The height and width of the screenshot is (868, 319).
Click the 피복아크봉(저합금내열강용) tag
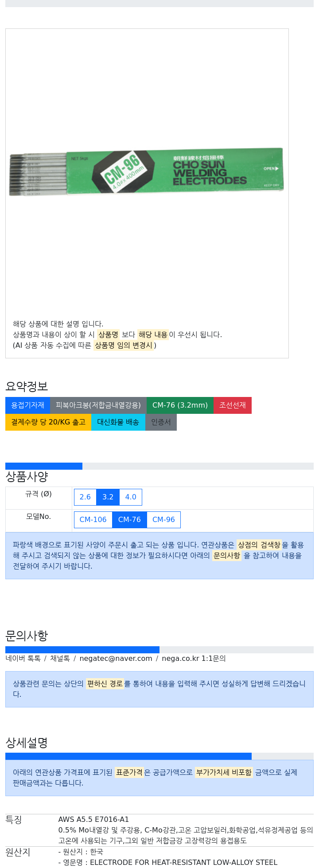point(98,405)
